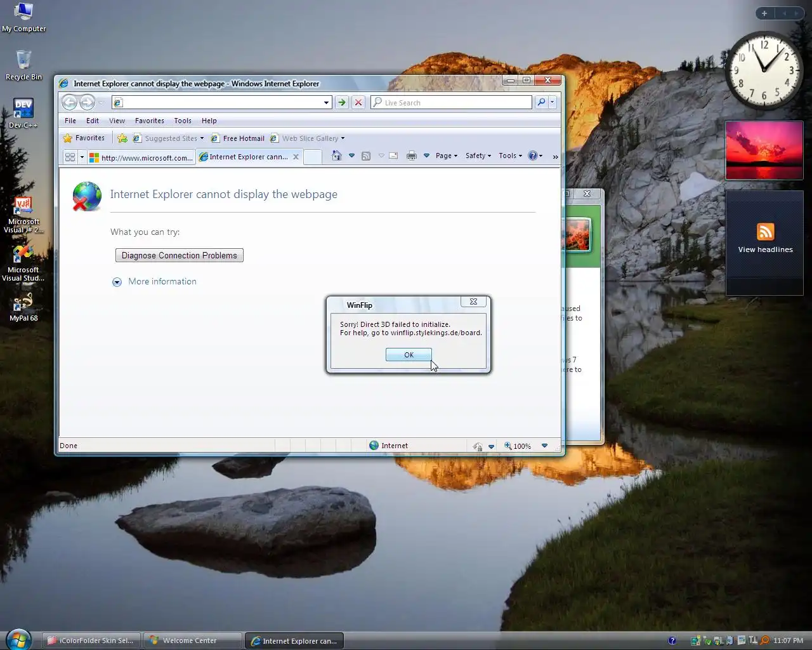Select the MyPal 68 desktop shortcut
Viewport: 812px width, 650px height.
pos(23,307)
